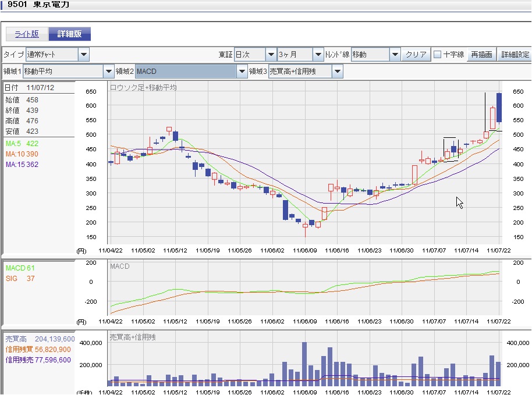Click the tall red candlestick after 11/06/30
The image size is (532, 395).
[x=415, y=175]
